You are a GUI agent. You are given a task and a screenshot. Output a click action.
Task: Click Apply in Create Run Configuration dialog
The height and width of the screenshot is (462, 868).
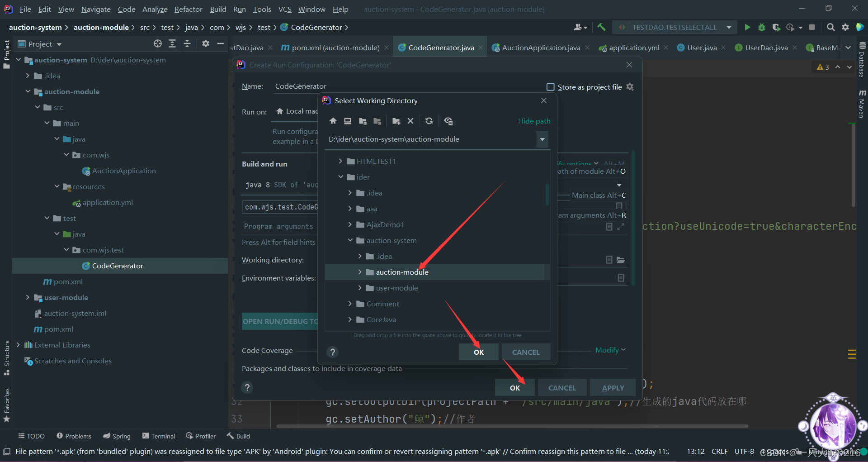(613, 388)
